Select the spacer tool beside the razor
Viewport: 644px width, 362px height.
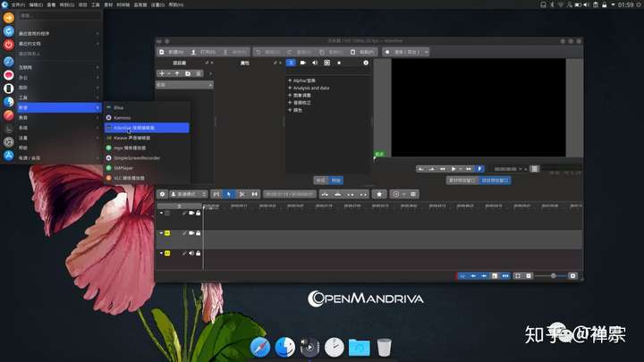pos(255,194)
